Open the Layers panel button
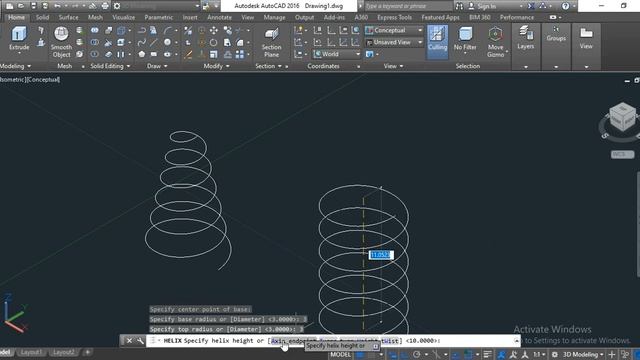Screen dimensions: 640x360 point(525,38)
